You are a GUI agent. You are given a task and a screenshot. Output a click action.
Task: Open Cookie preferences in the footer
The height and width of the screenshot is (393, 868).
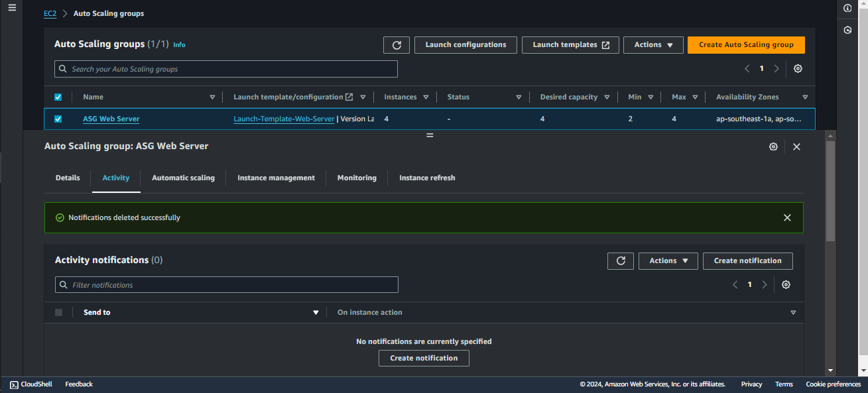click(x=834, y=384)
